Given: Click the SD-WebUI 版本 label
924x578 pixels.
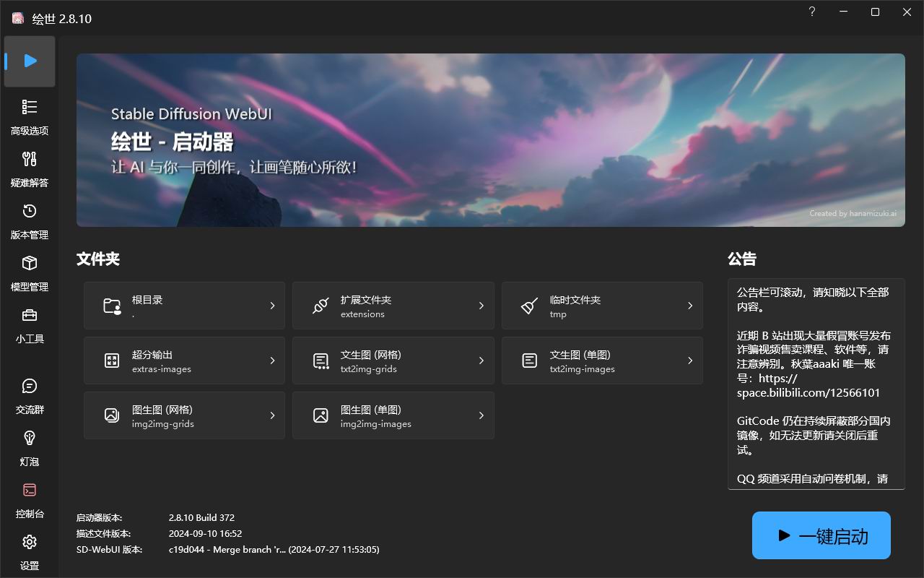Looking at the screenshot, I should point(110,550).
